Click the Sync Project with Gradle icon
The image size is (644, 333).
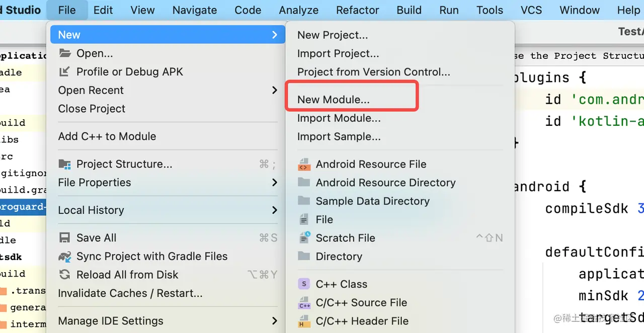click(x=64, y=257)
